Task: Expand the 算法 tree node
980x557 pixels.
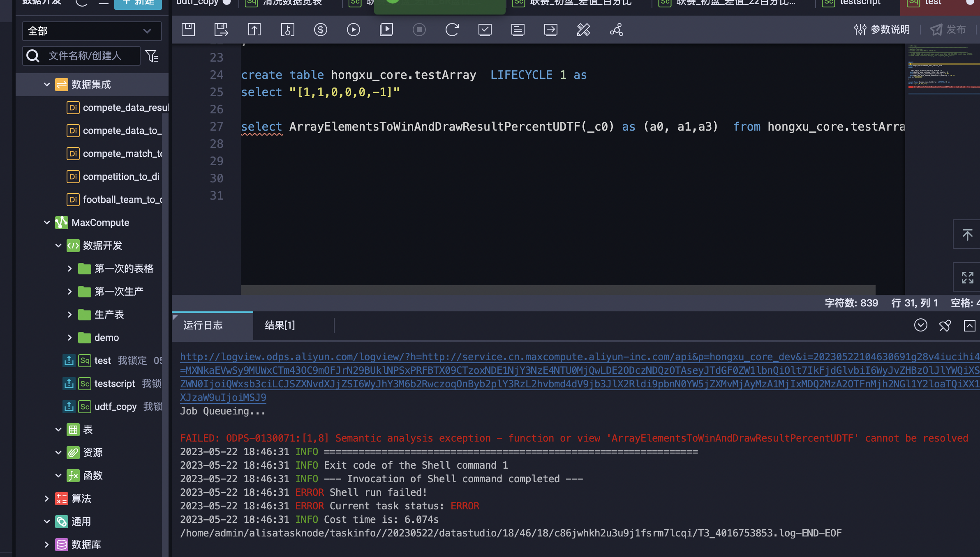Action: tap(47, 499)
